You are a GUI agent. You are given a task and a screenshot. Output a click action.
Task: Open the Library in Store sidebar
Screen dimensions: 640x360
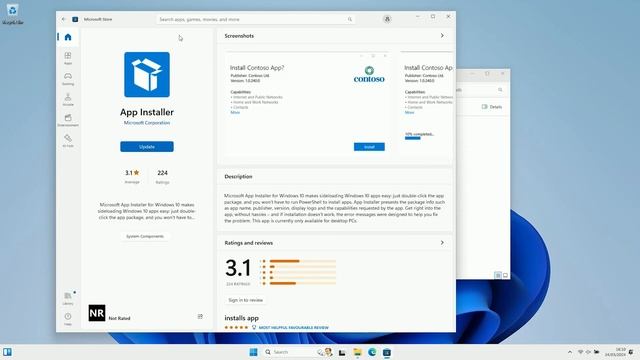(x=68, y=298)
